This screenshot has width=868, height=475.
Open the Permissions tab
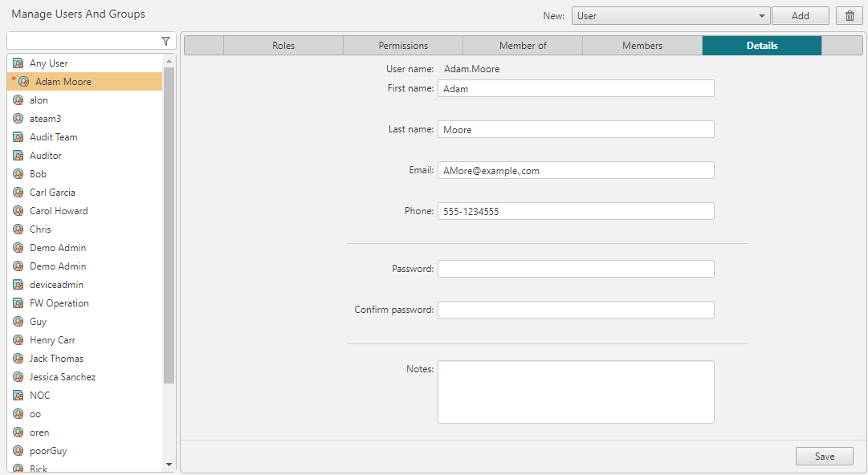click(x=403, y=46)
